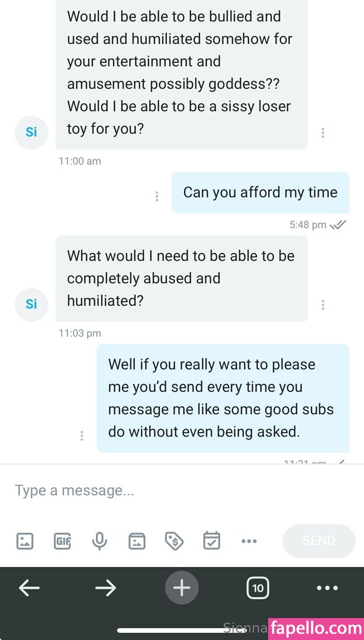This screenshot has width=364, height=640.
Task: Tap the "Si" avatar beside the 11:03 pm message
Action: [x=31, y=304]
